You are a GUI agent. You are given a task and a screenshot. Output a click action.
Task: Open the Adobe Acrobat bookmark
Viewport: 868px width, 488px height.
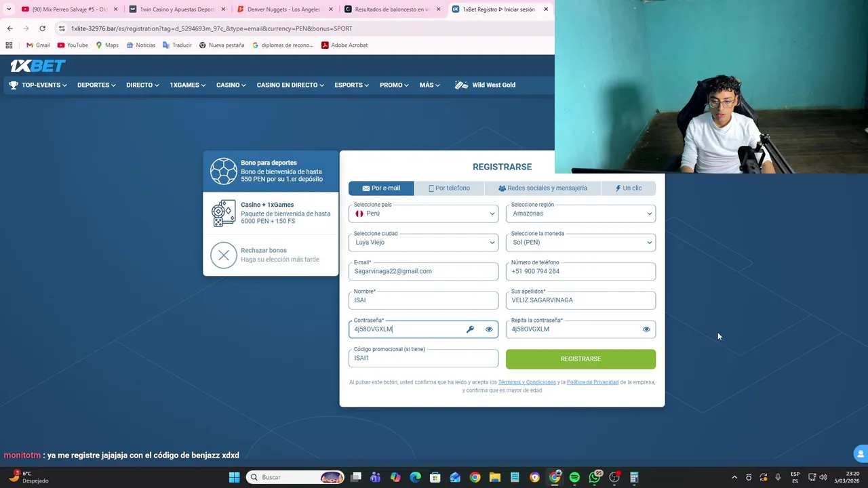click(344, 45)
